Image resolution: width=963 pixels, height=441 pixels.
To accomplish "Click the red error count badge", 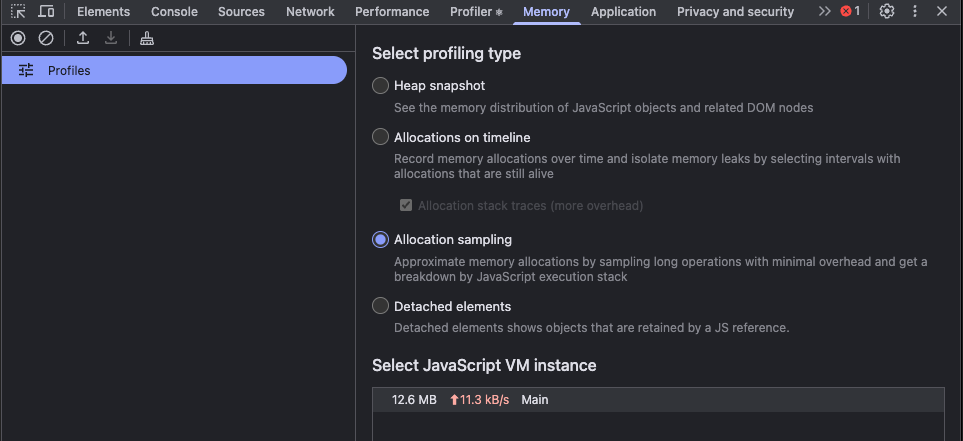I will 850,12.
